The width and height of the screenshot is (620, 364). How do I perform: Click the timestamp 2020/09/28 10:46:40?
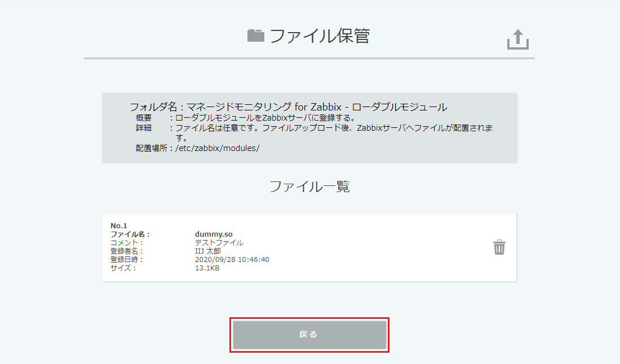click(232, 260)
